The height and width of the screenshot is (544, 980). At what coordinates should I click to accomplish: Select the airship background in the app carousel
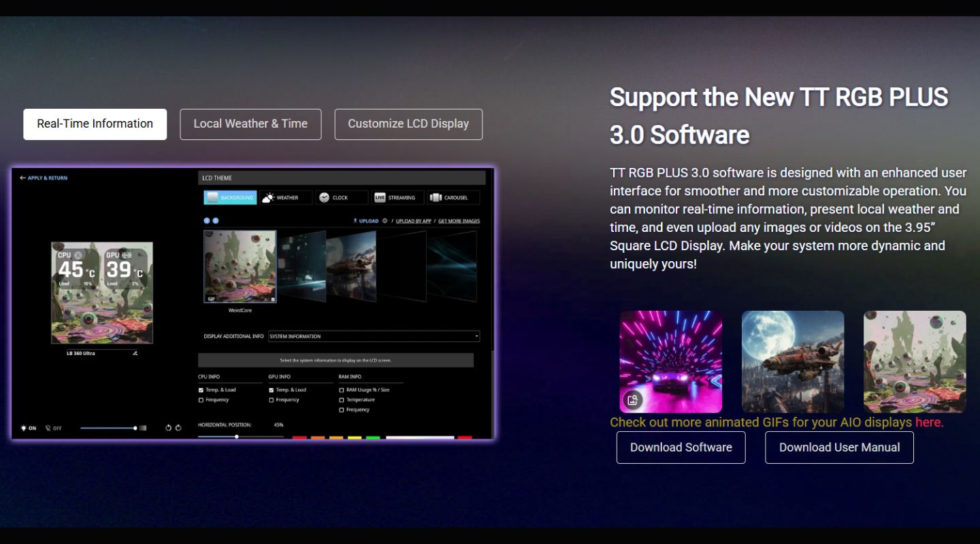click(351, 265)
